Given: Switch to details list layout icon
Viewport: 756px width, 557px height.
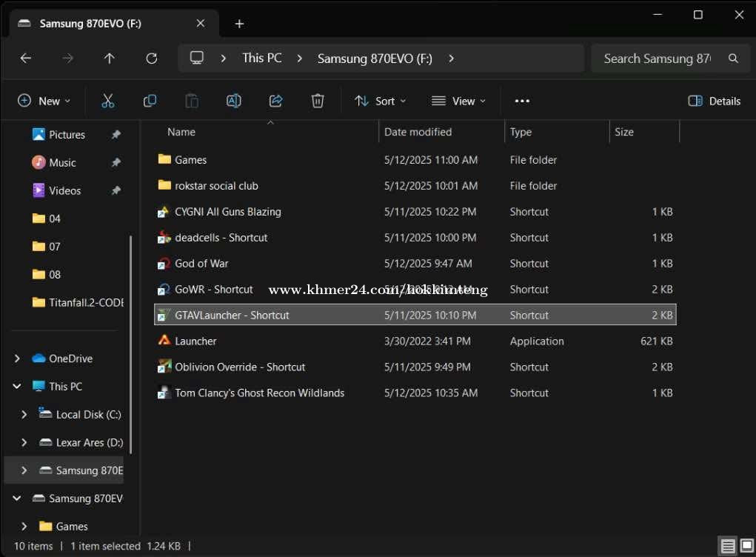Looking at the screenshot, I should [728, 546].
